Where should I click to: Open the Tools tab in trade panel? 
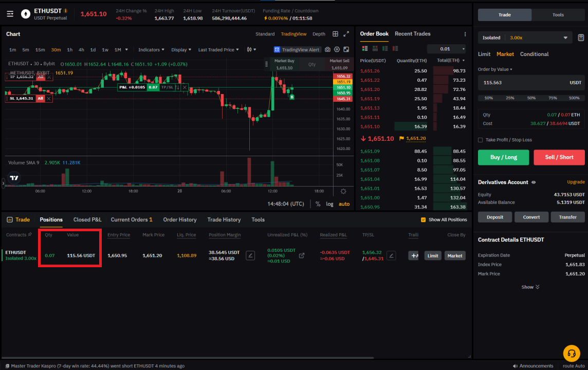(558, 14)
